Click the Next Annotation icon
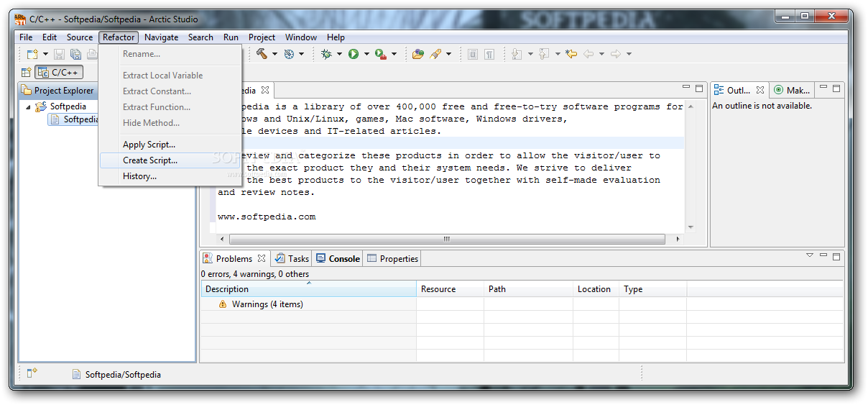868x405 pixels. click(x=517, y=54)
